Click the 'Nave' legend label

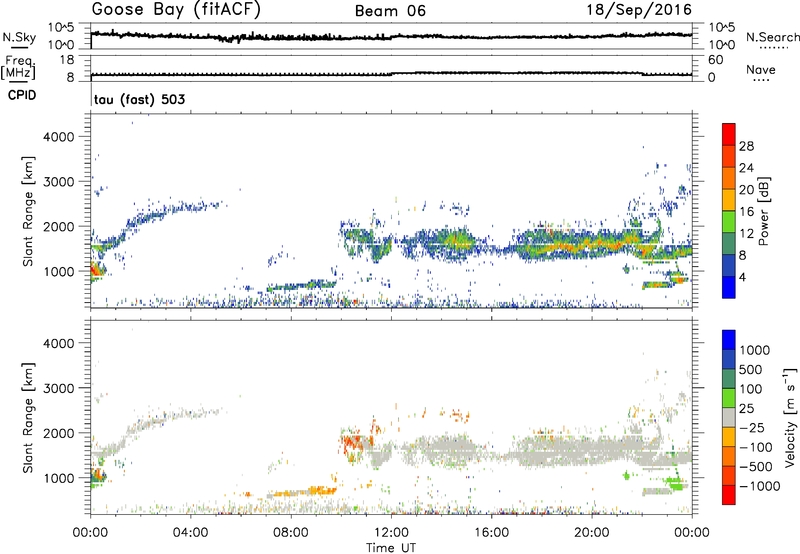pyautogui.click(x=761, y=69)
